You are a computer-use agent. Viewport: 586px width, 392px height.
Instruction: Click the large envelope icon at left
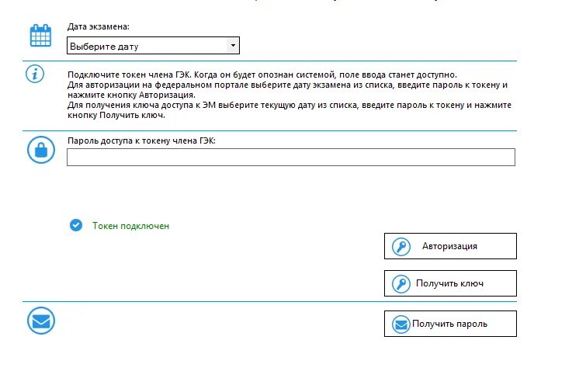click(41, 321)
